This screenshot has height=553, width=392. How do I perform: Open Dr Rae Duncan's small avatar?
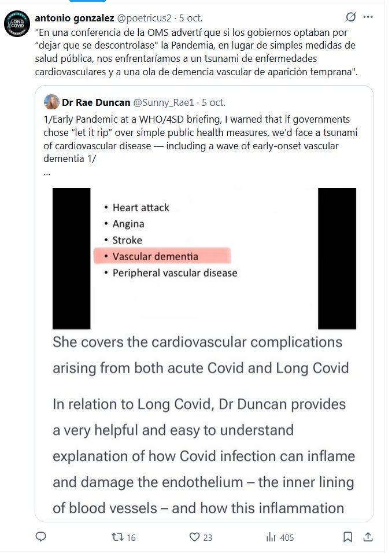50,102
